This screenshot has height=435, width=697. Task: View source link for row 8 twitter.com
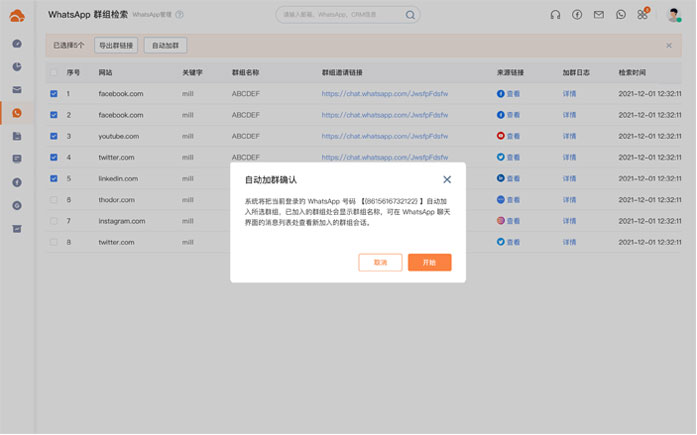pyautogui.click(x=508, y=242)
